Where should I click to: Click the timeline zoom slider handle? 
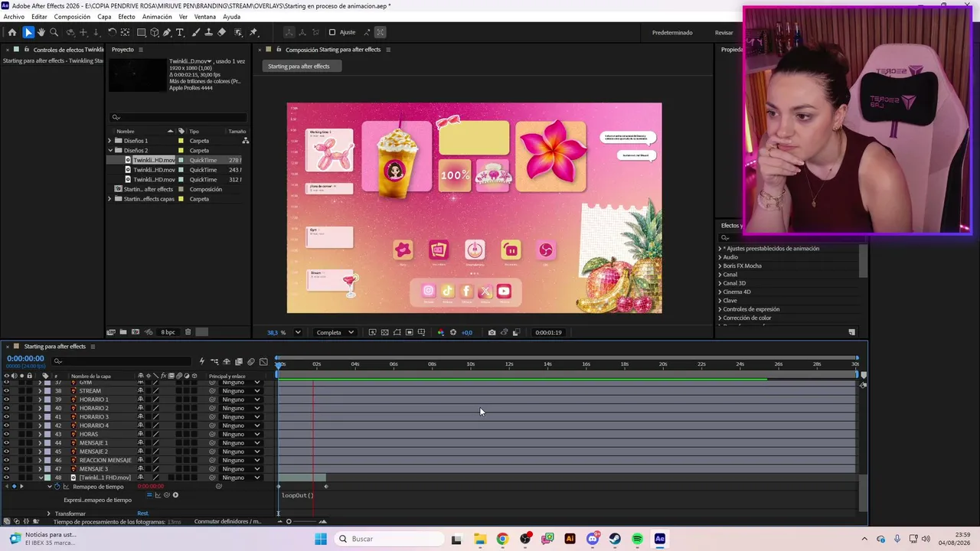coord(289,522)
